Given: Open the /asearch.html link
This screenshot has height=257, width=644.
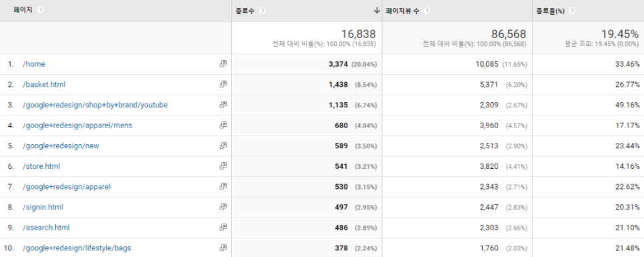Looking at the screenshot, I should tap(46, 228).
